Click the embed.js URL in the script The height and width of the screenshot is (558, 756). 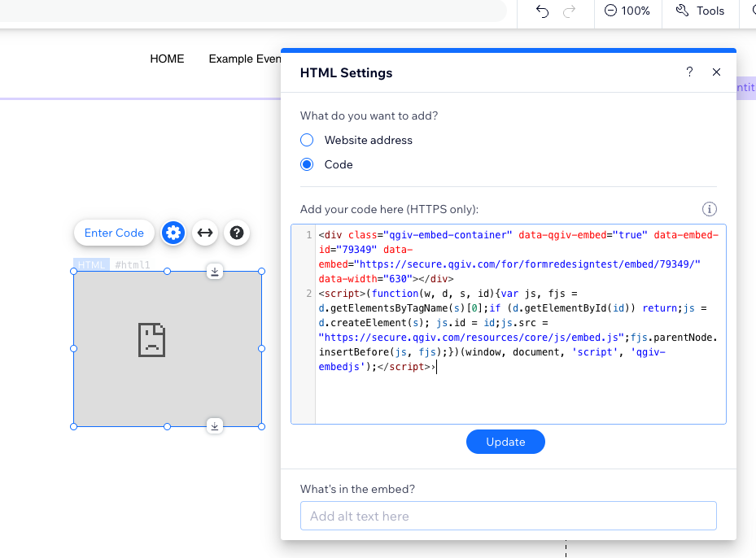(471, 338)
